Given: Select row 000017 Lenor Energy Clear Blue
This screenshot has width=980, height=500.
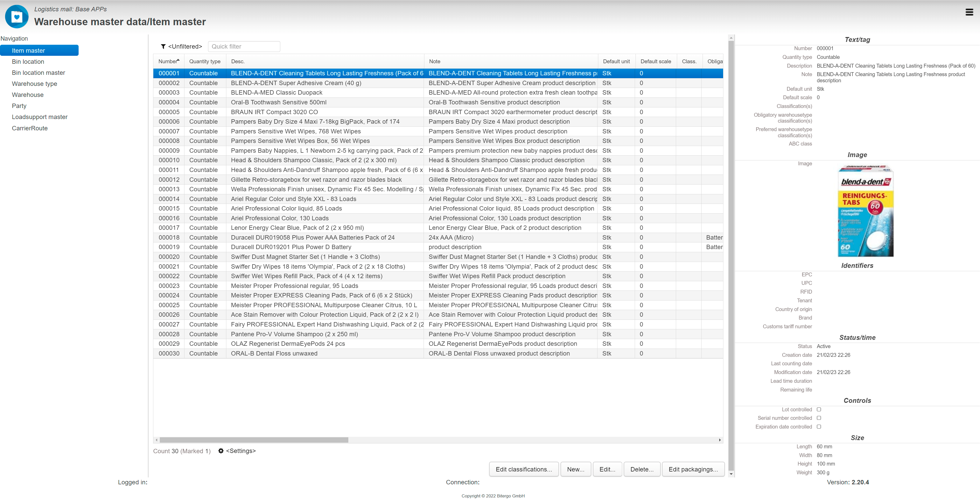Looking at the screenshot, I should (438, 228).
